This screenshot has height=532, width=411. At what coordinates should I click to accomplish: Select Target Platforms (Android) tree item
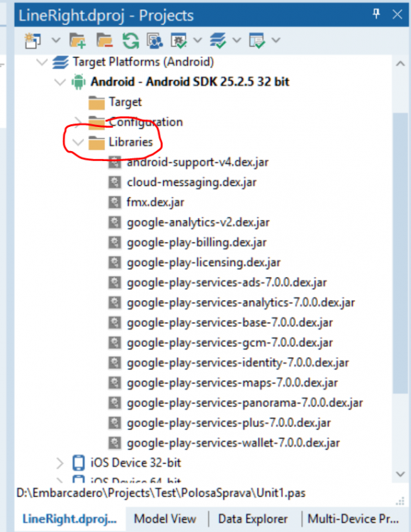[143, 62]
